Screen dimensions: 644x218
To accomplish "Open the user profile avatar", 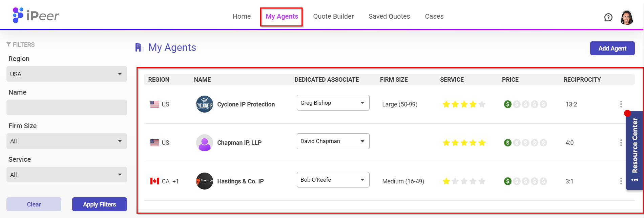I will [x=627, y=18].
